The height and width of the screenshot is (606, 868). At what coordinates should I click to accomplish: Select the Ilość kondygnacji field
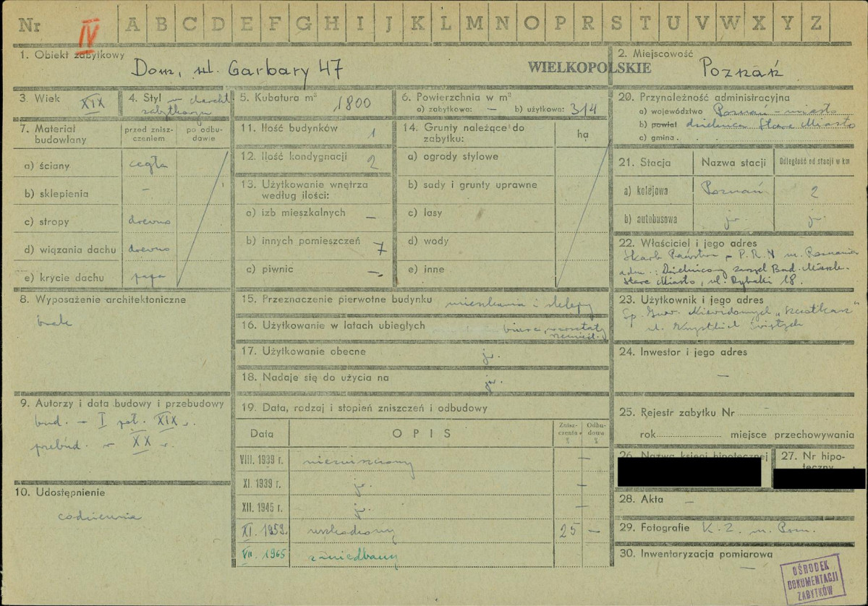[312, 159]
